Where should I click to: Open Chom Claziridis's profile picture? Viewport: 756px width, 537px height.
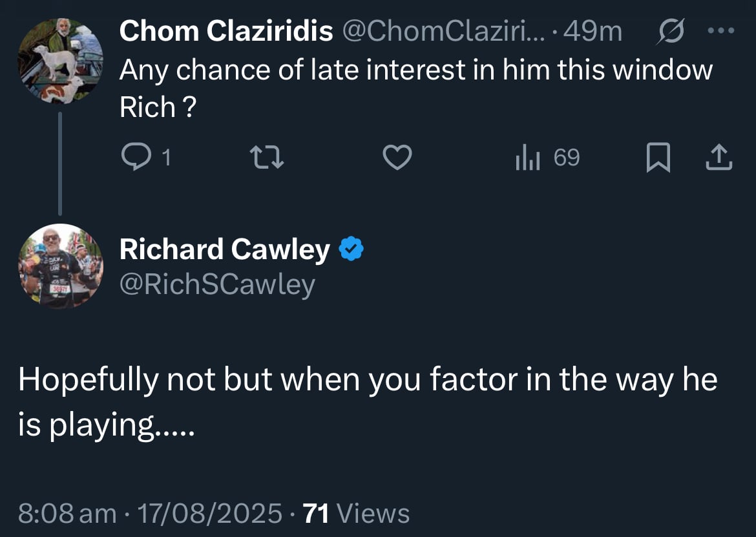(x=60, y=61)
